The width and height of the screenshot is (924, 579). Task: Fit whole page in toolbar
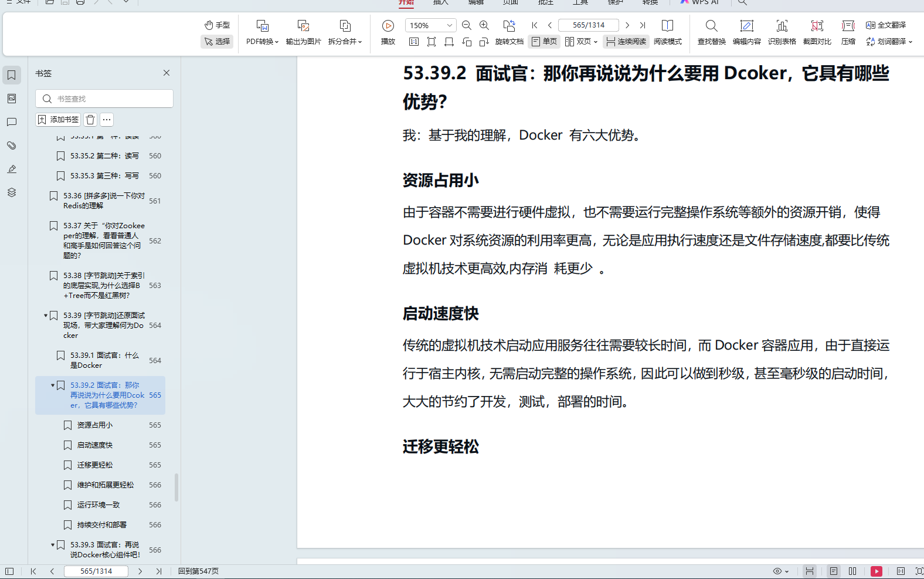click(432, 42)
